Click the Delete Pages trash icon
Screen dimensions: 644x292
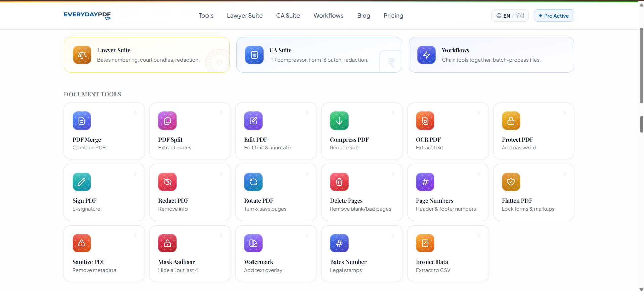point(339,182)
